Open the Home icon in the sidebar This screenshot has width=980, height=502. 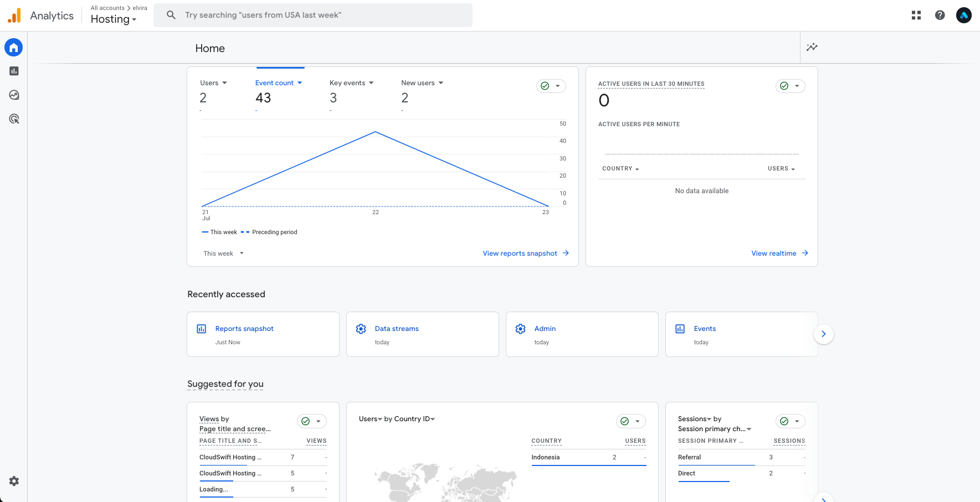pos(14,48)
